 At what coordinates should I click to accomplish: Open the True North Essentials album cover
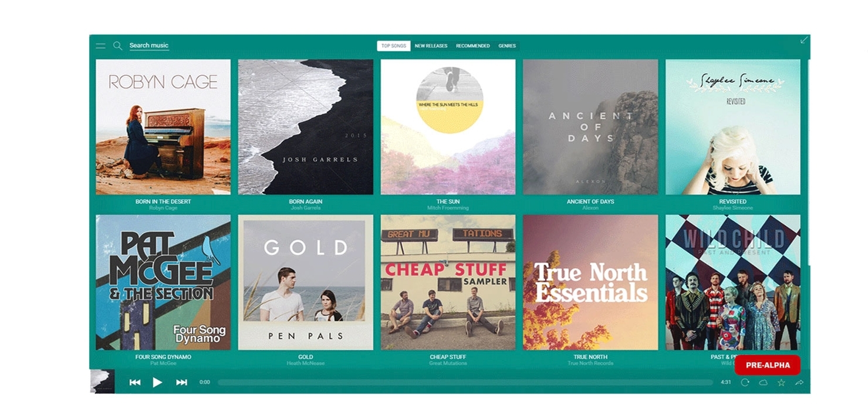click(590, 282)
